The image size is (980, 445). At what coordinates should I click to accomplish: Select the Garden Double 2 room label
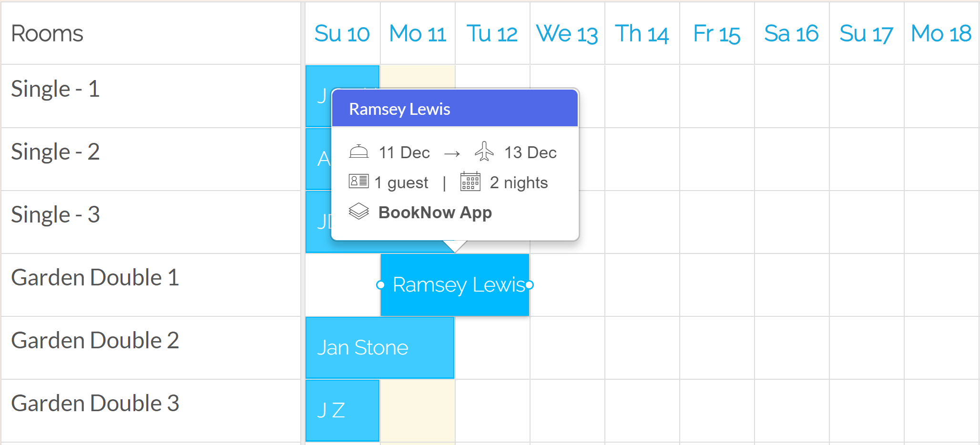95,340
